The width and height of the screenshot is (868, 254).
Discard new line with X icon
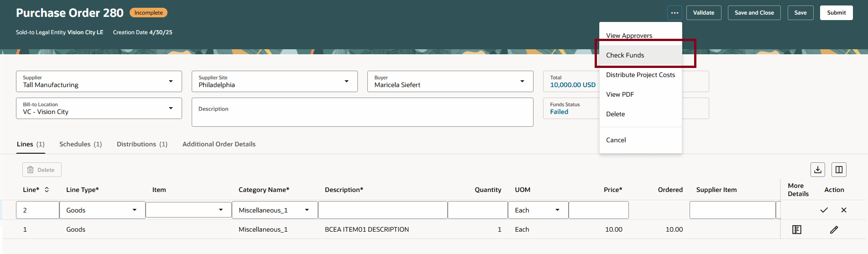click(844, 210)
